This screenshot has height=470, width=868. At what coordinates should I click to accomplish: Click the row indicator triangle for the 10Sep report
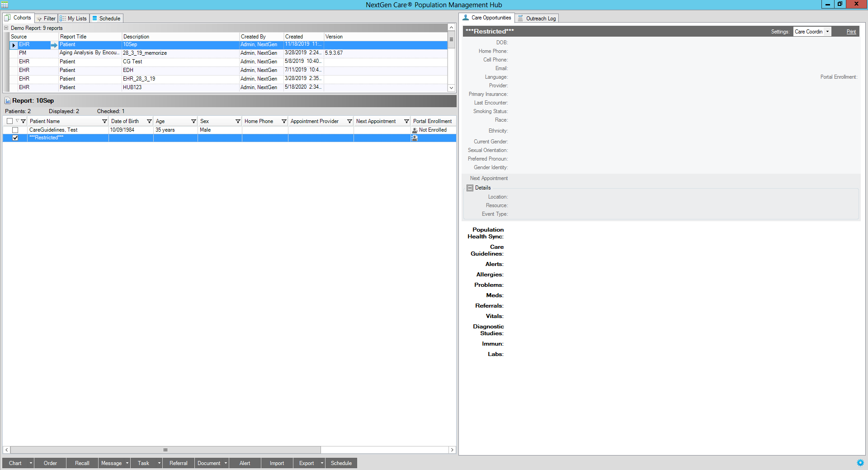coord(14,45)
